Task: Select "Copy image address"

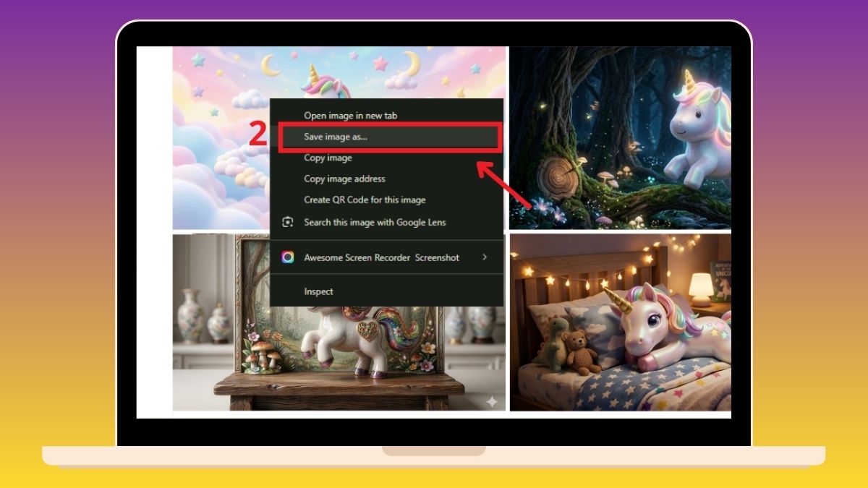Action: (x=344, y=179)
